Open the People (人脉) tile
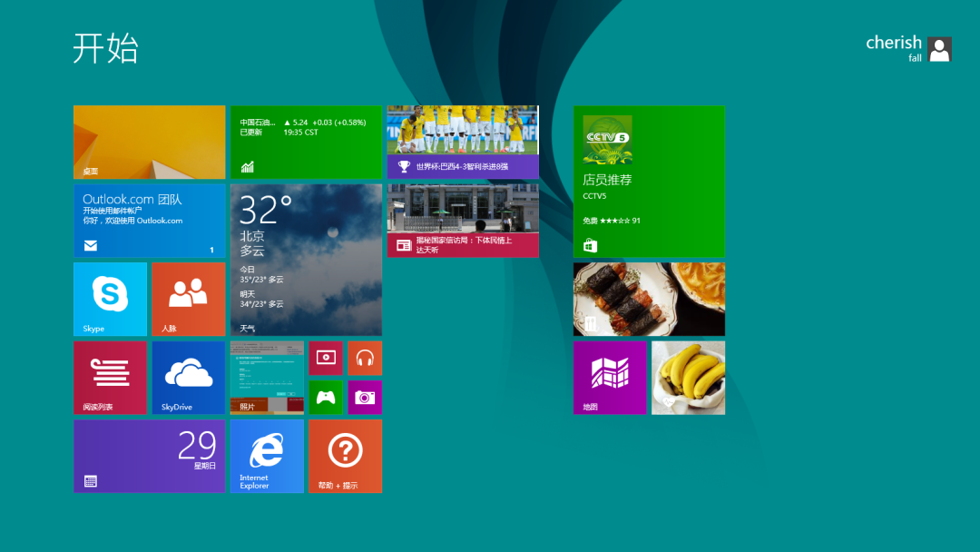This screenshot has width=980, height=552. coord(188,299)
